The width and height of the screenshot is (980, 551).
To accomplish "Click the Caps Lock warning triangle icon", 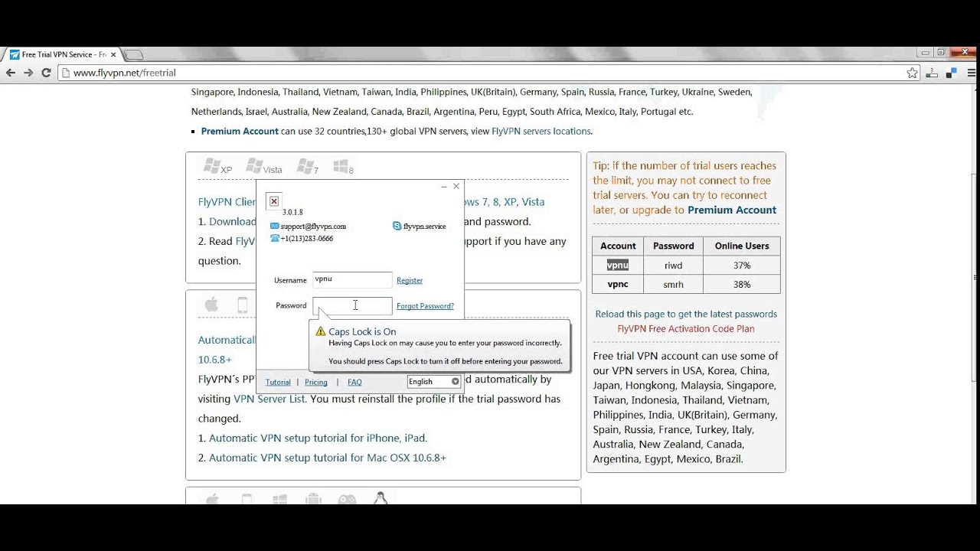I will click(x=321, y=332).
